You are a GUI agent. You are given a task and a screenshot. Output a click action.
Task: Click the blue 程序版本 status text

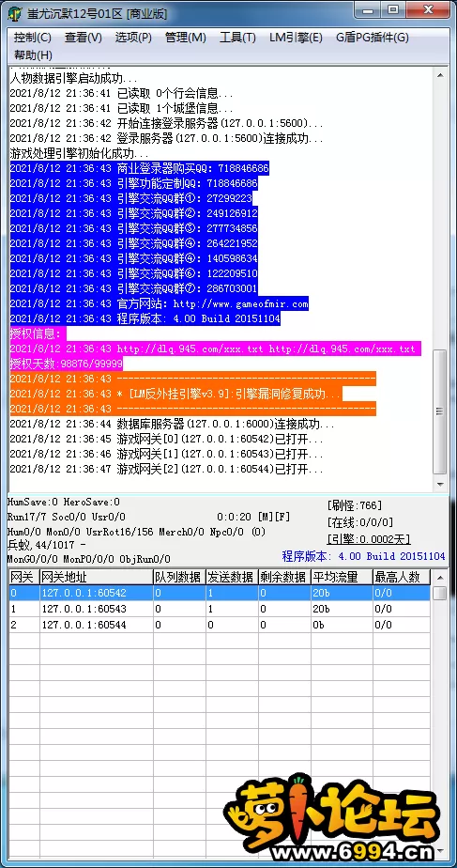(363, 556)
